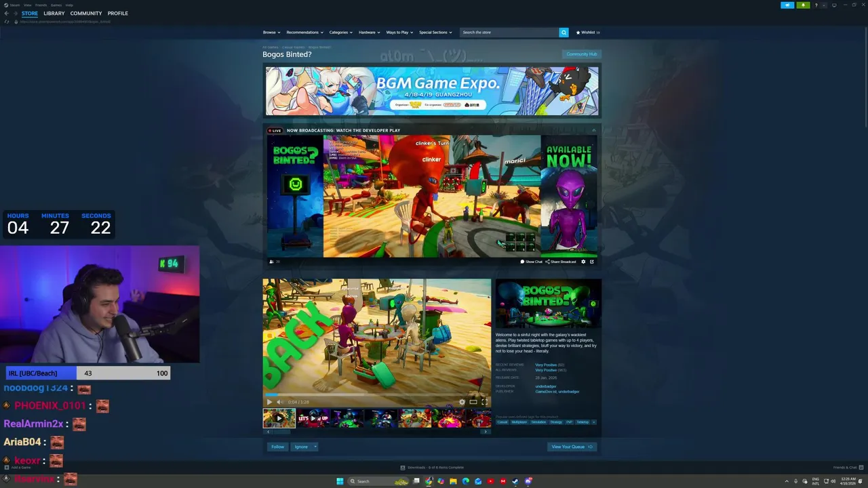Open the green notifications bell button
868x488 pixels.
coord(803,5)
